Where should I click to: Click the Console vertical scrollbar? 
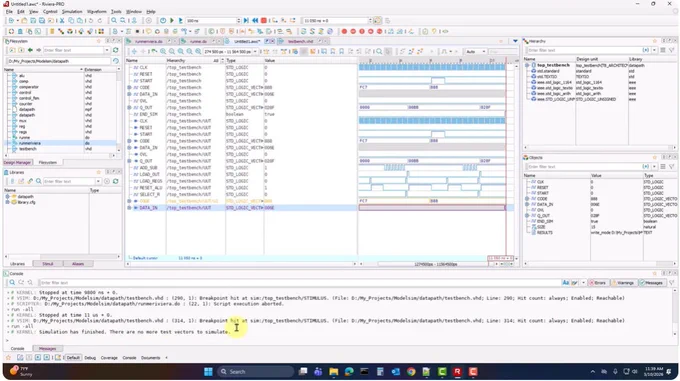point(675,312)
